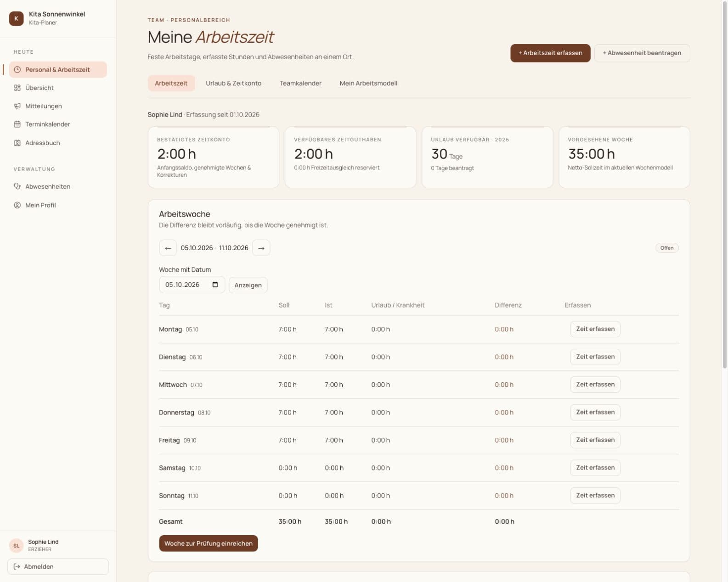This screenshot has height=582, width=728.
Task: Click the contact icon for Adressbuch
Action: (17, 143)
